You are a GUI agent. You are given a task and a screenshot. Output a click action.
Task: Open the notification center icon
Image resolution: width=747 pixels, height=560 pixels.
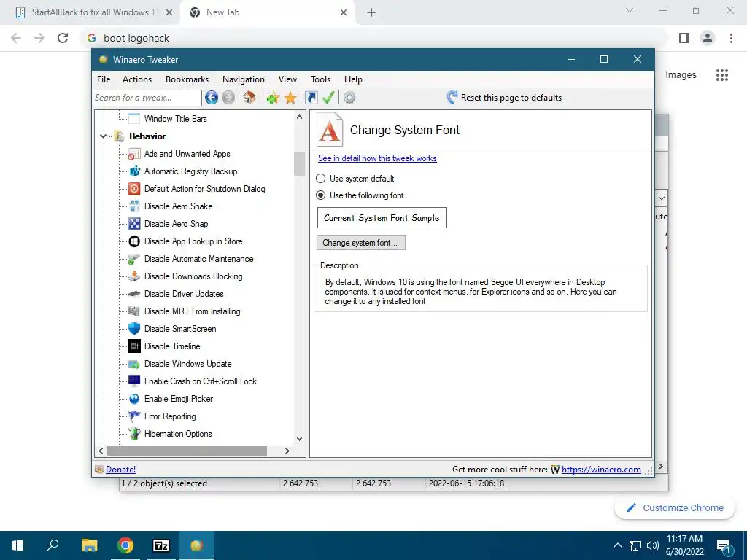[x=724, y=546]
